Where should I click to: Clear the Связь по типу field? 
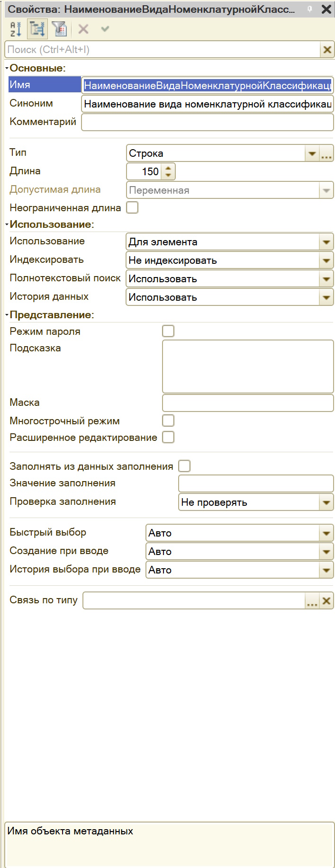click(326, 601)
